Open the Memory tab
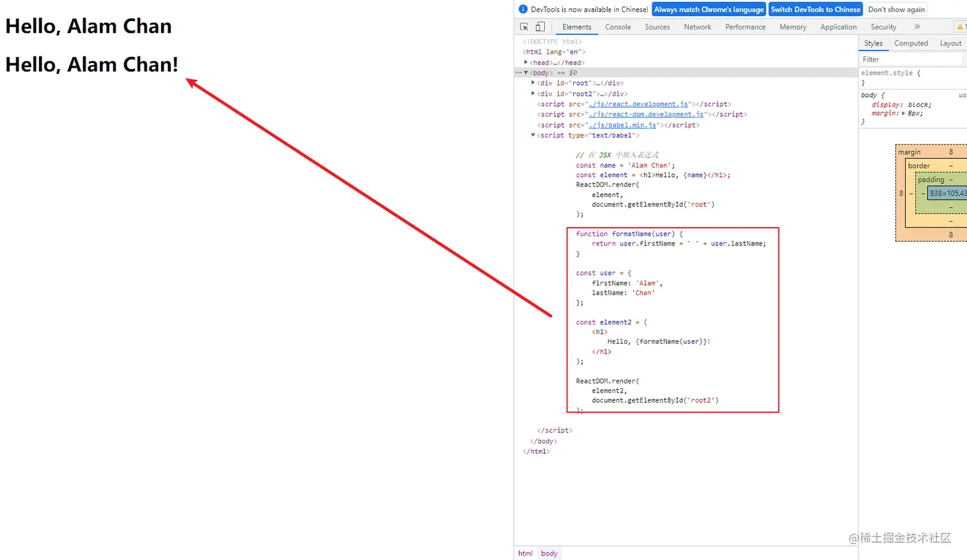Screen dimensions: 967x560 [793, 27]
